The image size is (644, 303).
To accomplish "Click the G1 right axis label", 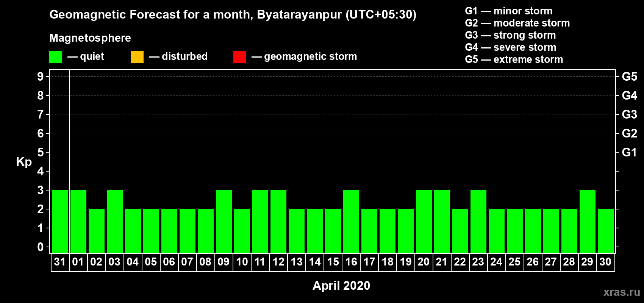I will pos(630,152).
